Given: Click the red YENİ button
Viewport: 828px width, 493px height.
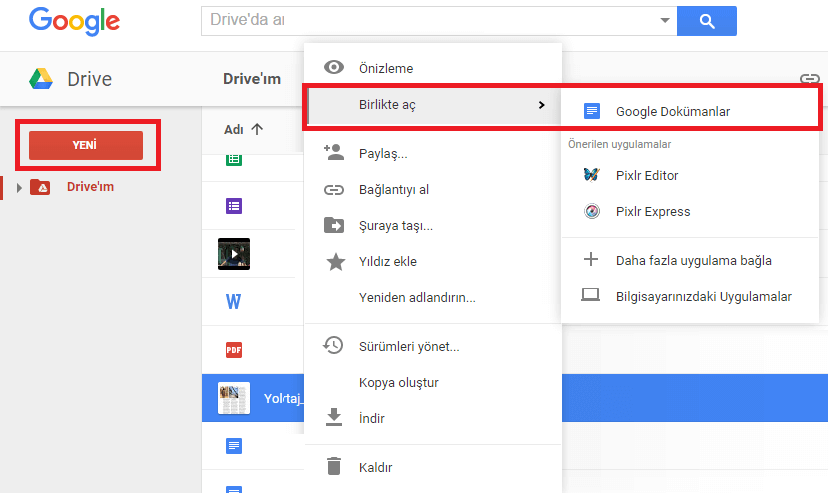Looking at the screenshot, I should (x=86, y=145).
